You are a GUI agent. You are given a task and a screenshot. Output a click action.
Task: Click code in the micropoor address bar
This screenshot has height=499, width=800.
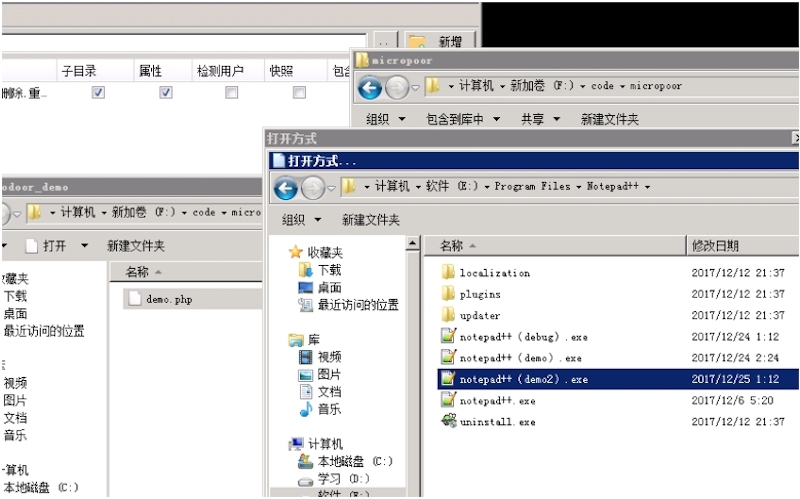click(602, 86)
